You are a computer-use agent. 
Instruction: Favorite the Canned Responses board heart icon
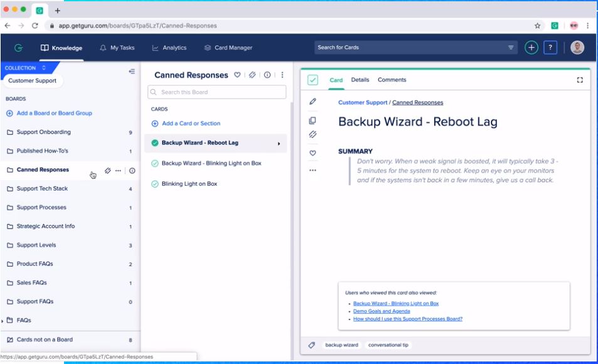click(x=237, y=75)
